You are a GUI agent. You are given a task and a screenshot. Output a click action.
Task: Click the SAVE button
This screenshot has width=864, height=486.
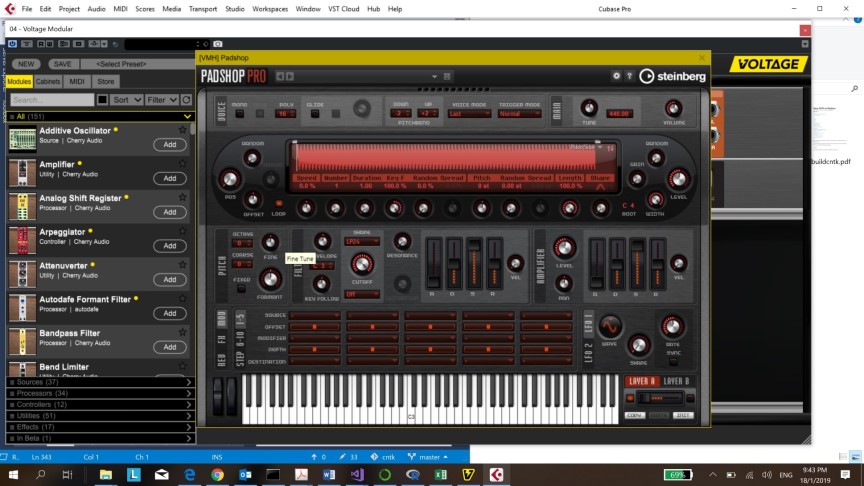coord(62,64)
